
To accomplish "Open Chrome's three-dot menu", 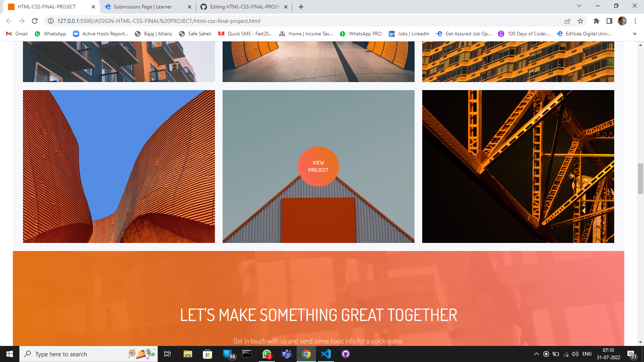I will 636,21.
